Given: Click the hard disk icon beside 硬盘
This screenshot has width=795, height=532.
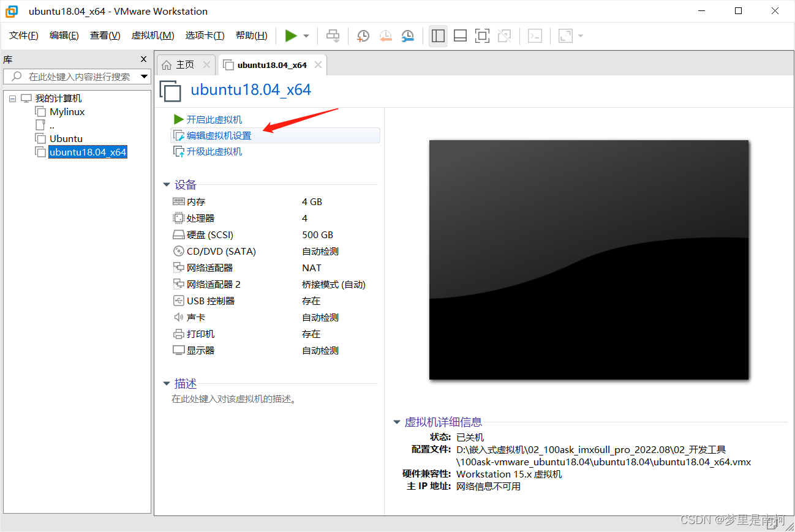Looking at the screenshot, I should click(179, 234).
